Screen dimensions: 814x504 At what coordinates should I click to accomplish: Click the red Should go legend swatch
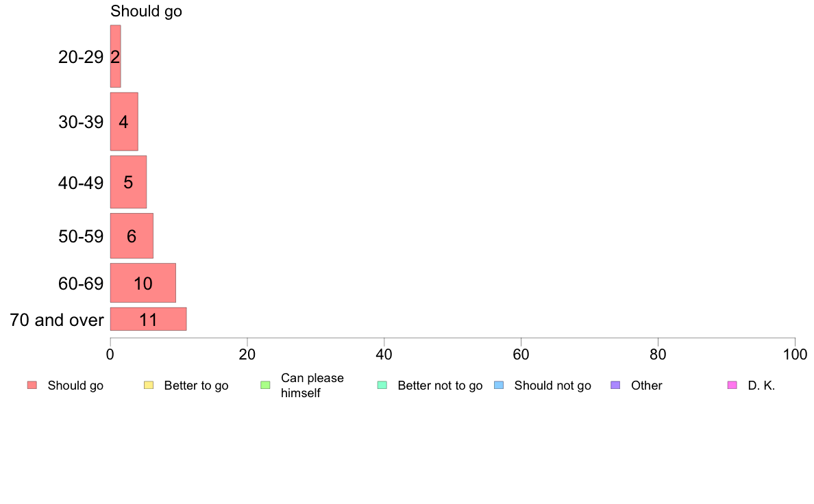point(32,385)
